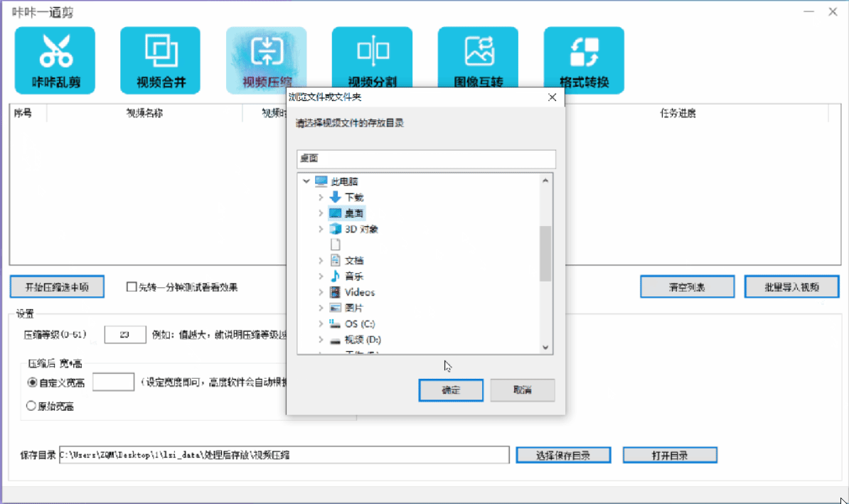Select the 自定义宽高 radio option
Screen dimensions: 849x504
tap(31, 382)
